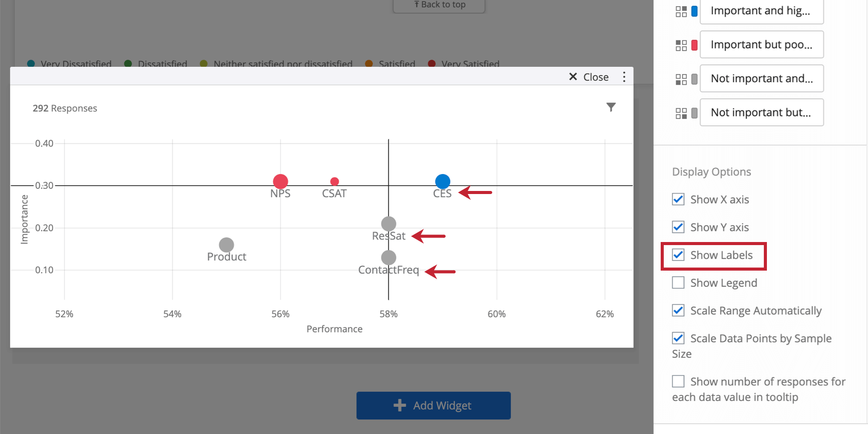Uncheck Show Y axis
The width and height of the screenshot is (868, 434).
click(x=678, y=227)
